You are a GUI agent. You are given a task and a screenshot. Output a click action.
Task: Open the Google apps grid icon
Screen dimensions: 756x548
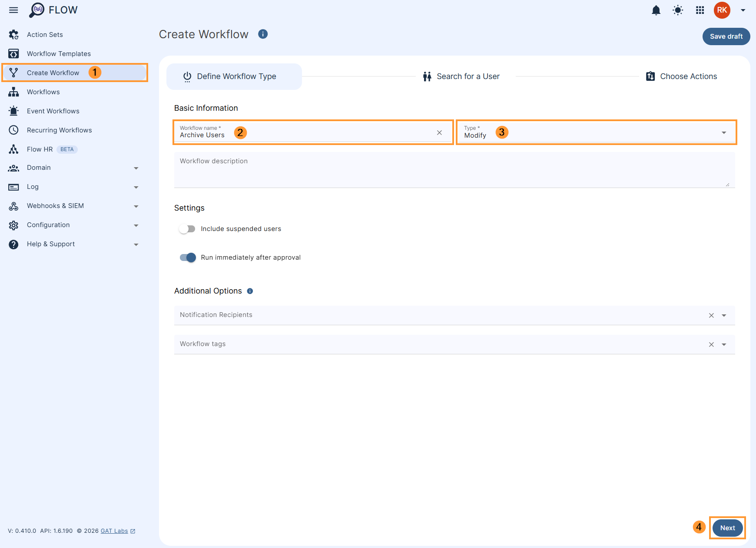(700, 10)
